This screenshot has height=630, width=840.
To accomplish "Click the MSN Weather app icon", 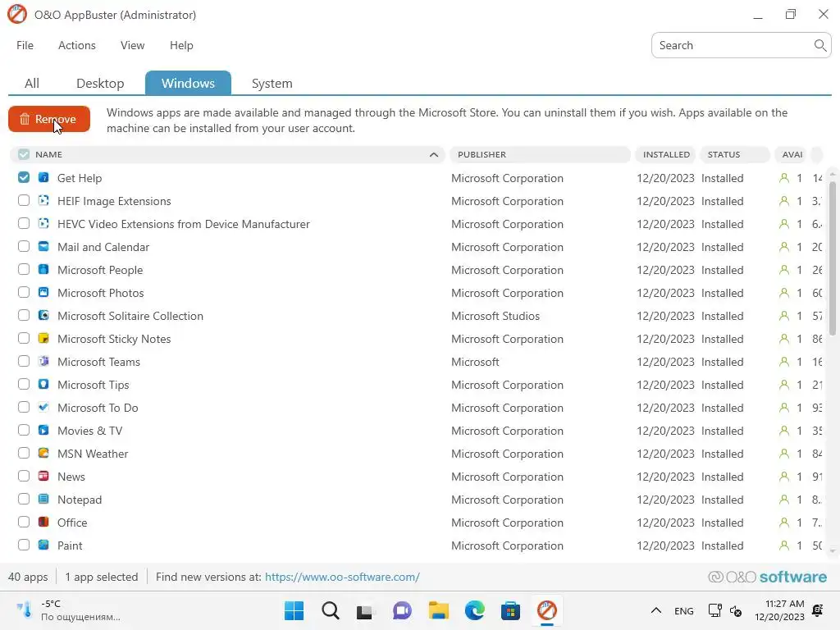I will click(x=43, y=454).
